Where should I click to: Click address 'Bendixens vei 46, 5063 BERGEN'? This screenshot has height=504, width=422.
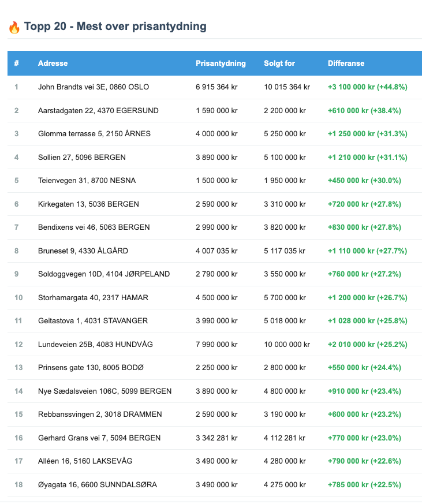point(94,227)
